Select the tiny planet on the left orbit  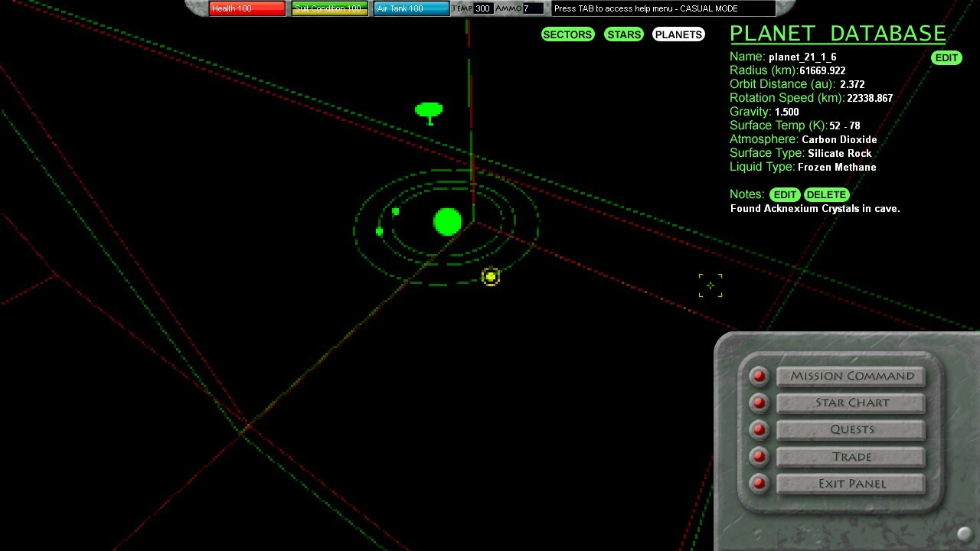point(379,230)
